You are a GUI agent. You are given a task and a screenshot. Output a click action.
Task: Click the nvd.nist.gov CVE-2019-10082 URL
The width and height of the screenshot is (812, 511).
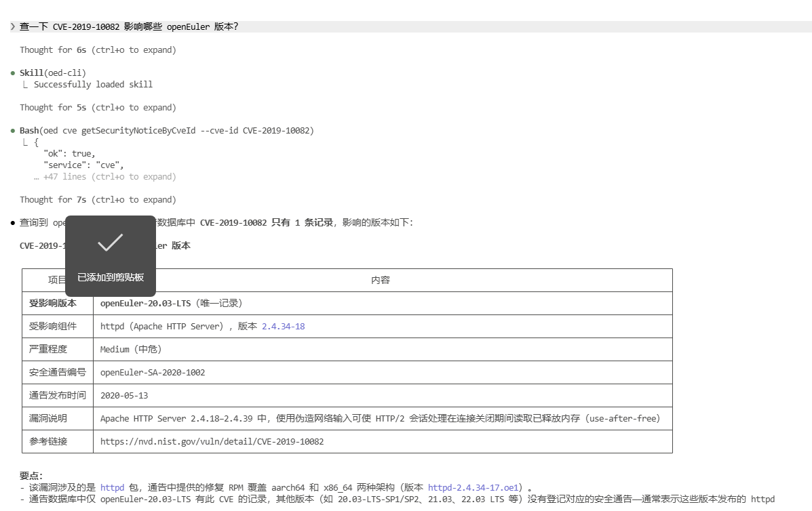point(212,442)
